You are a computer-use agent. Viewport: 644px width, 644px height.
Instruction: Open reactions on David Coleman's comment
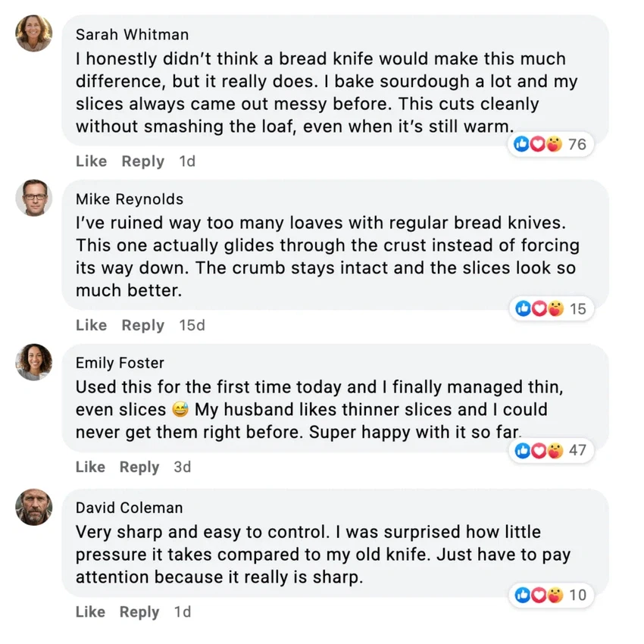click(551, 595)
